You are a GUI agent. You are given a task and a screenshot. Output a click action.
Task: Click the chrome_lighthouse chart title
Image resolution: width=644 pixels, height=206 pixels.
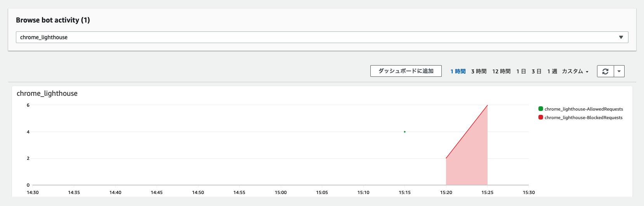pyautogui.click(x=47, y=93)
